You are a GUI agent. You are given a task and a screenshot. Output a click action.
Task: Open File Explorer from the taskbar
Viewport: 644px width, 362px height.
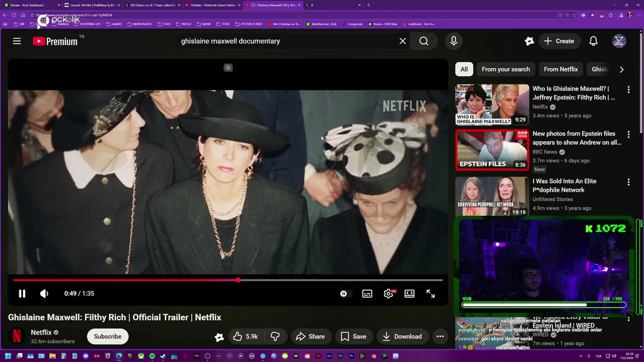[52, 356]
